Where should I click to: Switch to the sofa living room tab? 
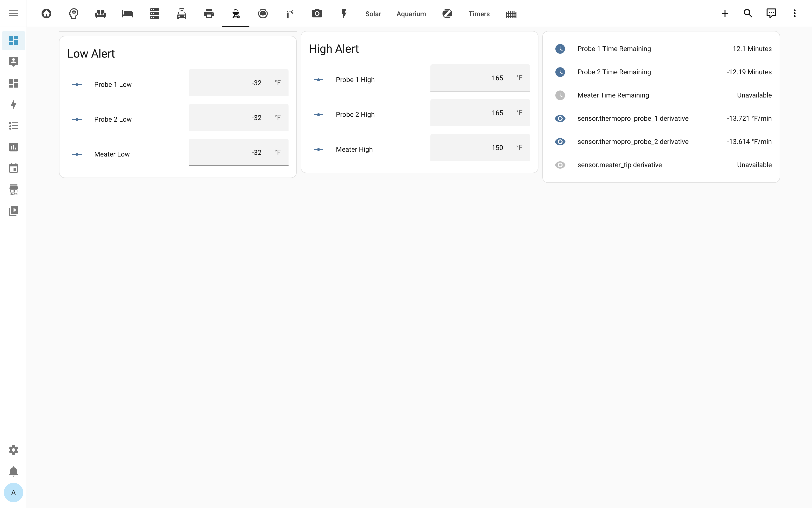pyautogui.click(x=101, y=14)
